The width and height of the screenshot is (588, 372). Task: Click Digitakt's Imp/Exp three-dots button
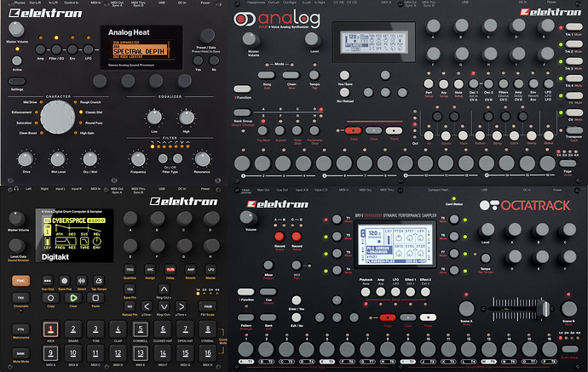point(47,281)
